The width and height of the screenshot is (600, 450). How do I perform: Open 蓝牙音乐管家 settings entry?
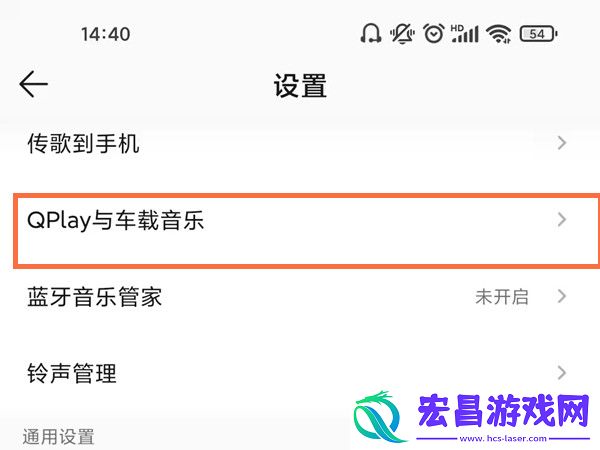(x=300, y=297)
